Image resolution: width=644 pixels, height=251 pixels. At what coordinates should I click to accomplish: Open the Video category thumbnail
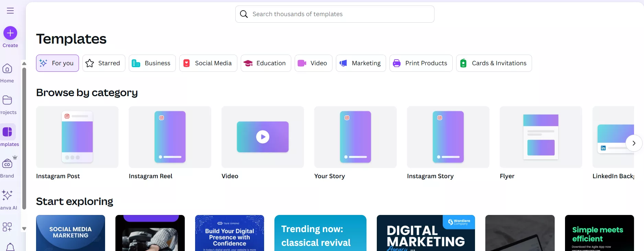pos(263,137)
